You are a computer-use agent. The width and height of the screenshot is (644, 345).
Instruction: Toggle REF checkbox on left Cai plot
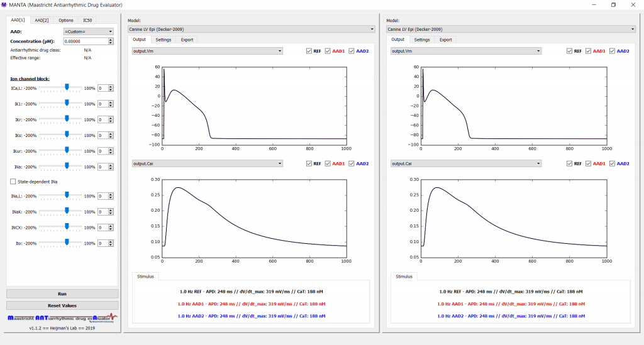pos(309,163)
